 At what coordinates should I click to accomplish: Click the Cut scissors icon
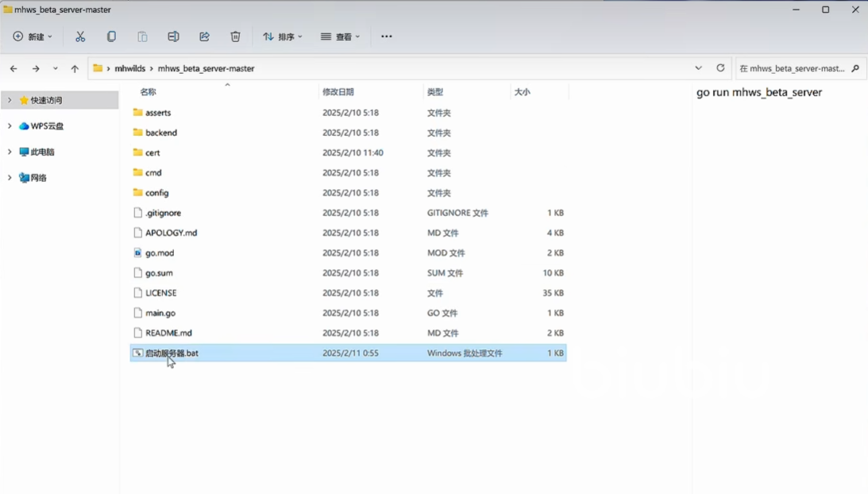click(x=80, y=37)
